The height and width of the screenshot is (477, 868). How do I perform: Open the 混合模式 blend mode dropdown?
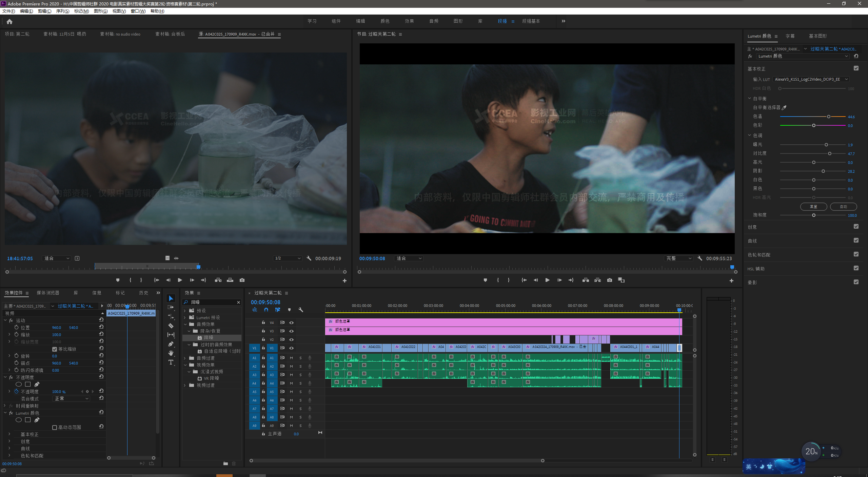coord(72,399)
